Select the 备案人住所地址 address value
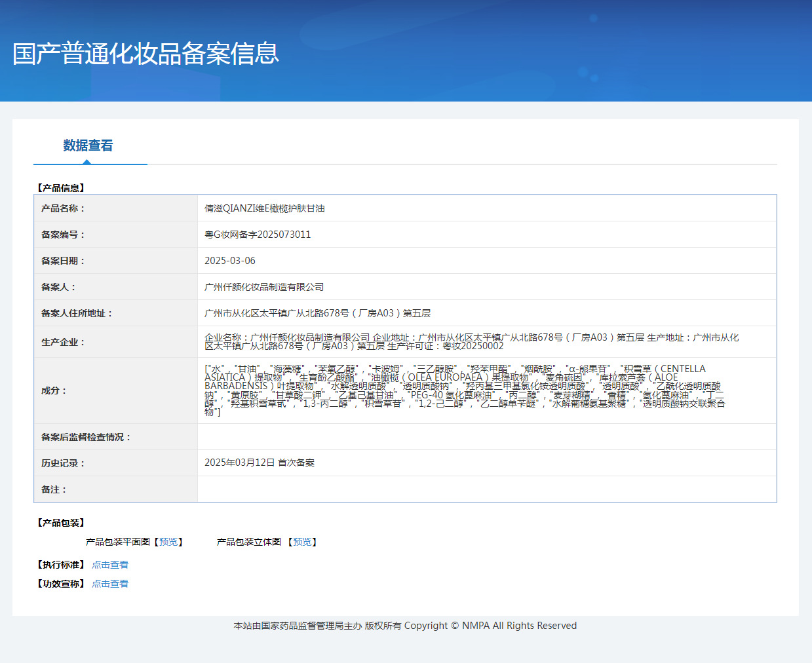Image resolution: width=812 pixels, height=663 pixels. [x=317, y=313]
